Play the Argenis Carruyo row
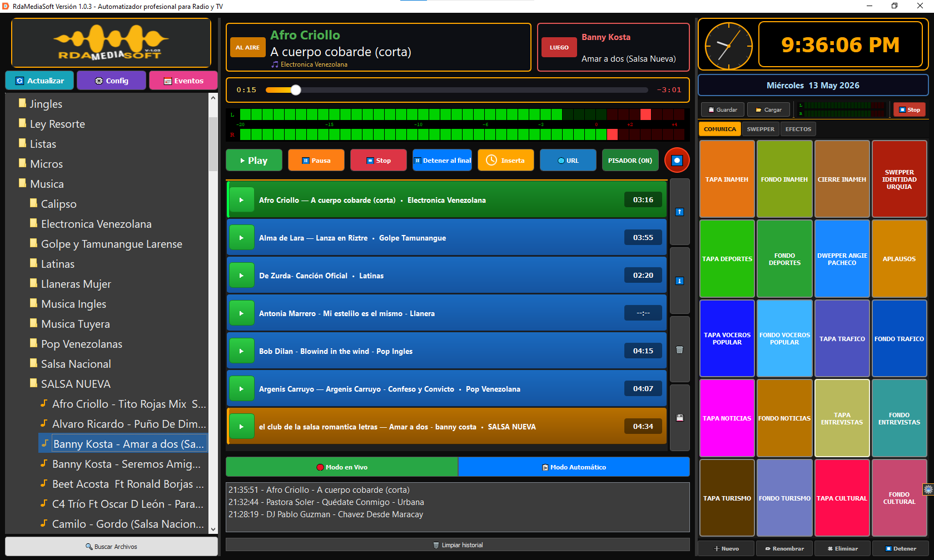The image size is (934, 560). (x=241, y=389)
